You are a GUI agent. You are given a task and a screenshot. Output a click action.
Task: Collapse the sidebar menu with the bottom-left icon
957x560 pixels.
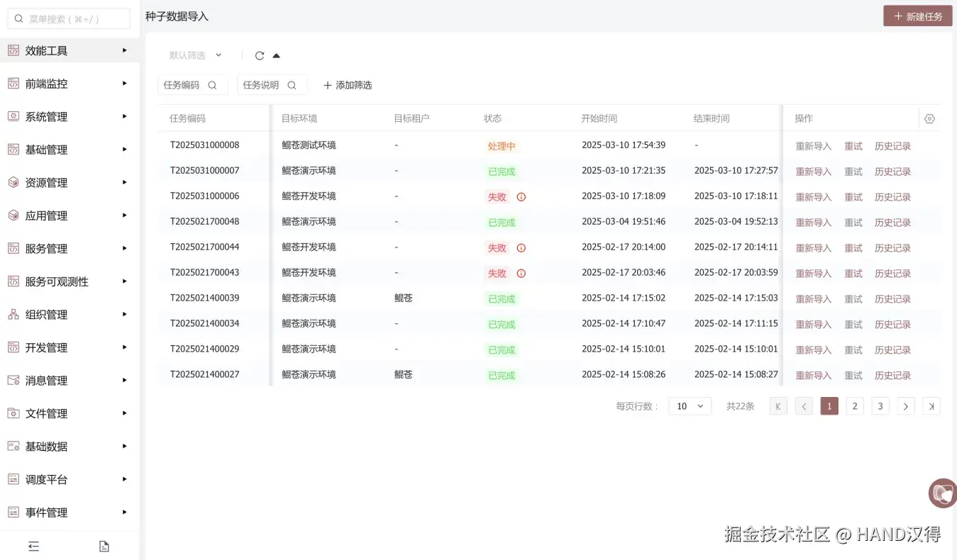33,546
